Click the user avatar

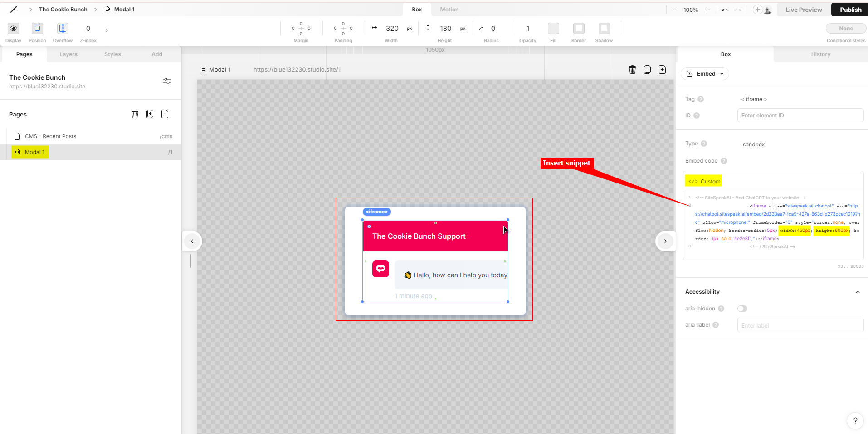pos(767,10)
